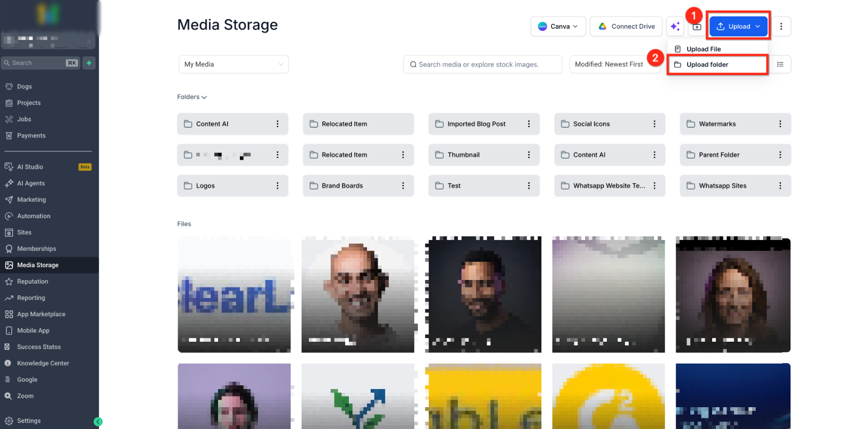Choose Upload File from the menu
This screenshot has width=868, height=429.
717,49
